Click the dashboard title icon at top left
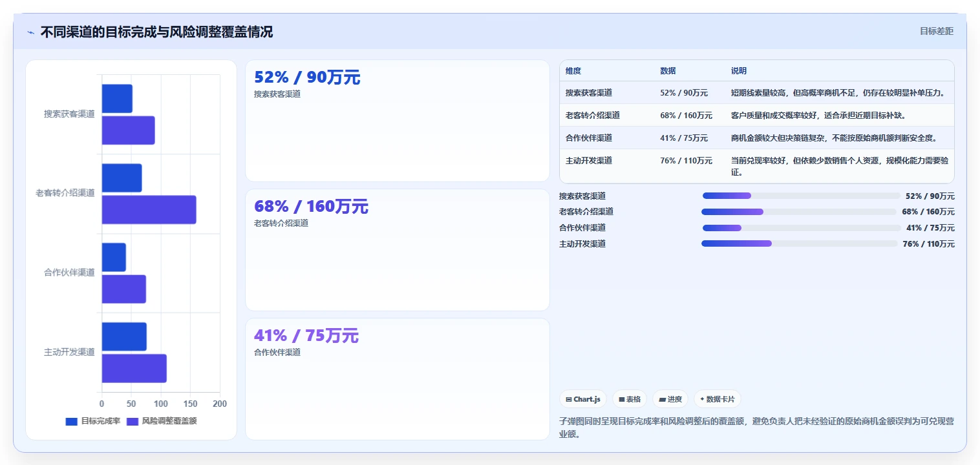The width and height of the screenshot is (980, 465). (30, 32)
